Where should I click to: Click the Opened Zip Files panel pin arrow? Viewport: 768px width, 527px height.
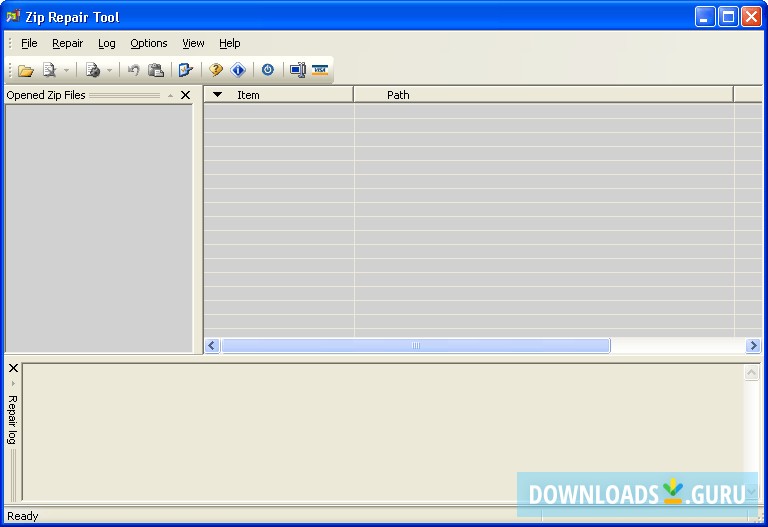(x=170, y=96)
